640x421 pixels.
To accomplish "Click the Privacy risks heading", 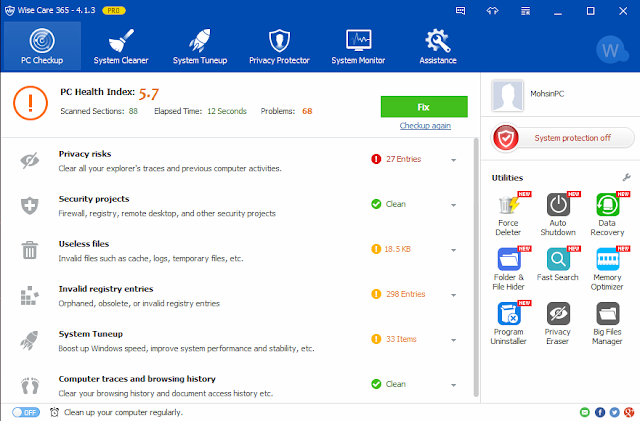I will [85, 154].
